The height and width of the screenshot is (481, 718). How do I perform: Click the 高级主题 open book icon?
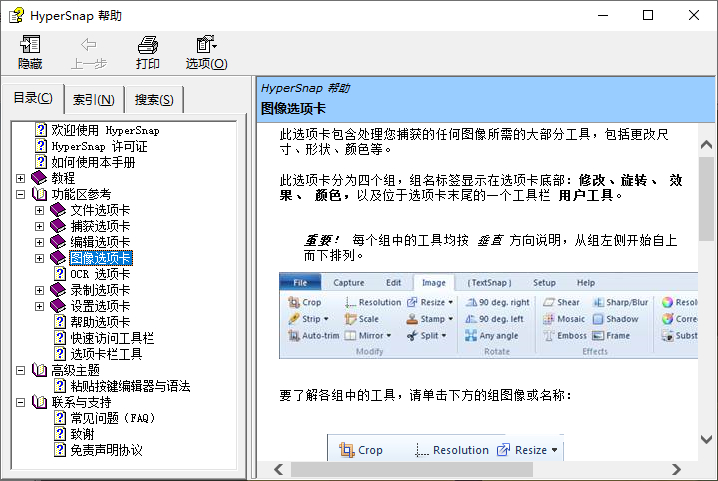tap(39, 370)
